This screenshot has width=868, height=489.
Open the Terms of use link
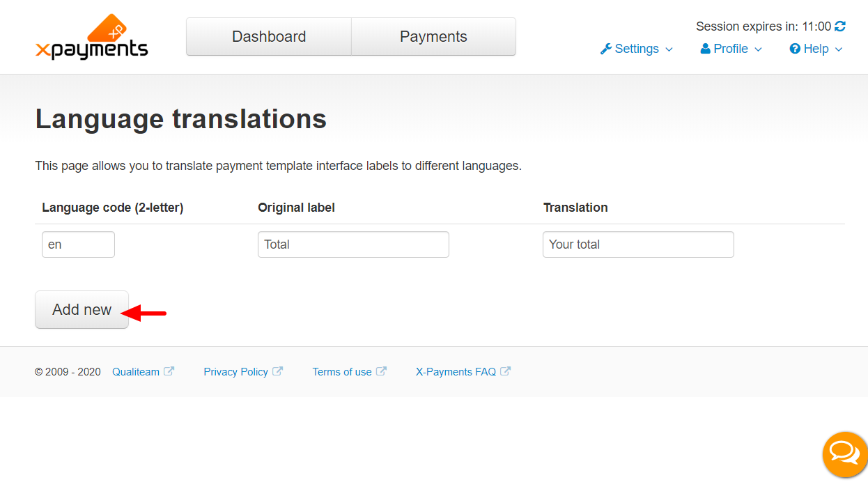[342, 372]
